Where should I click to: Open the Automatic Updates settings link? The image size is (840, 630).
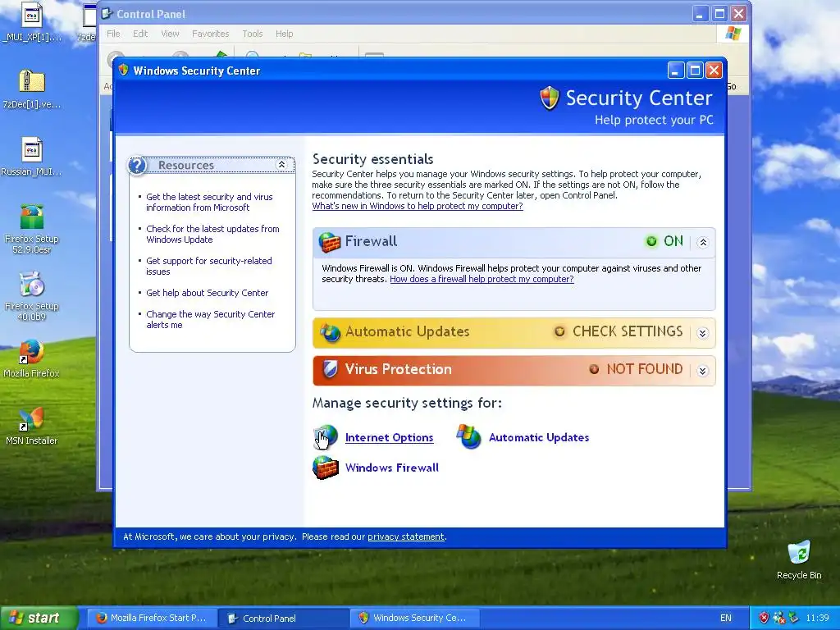pos(539,438)
